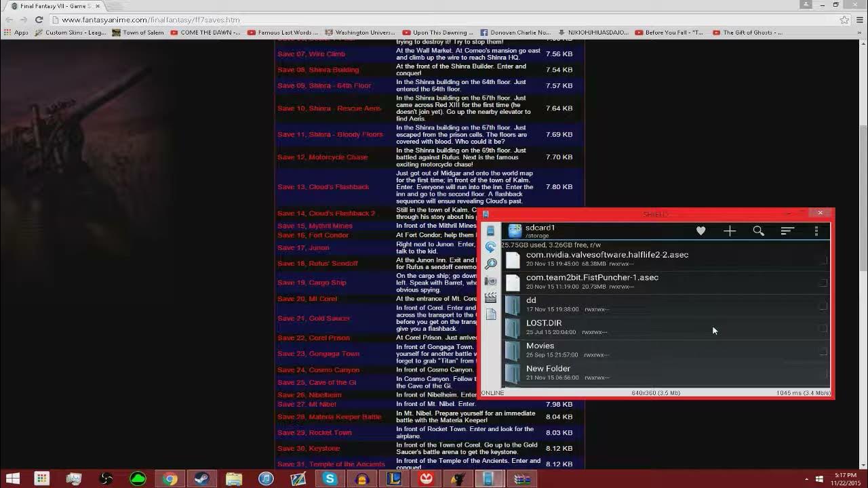868x488 pixels.
Task: Open Save 23, Gongaga Town link
Action: coord(319,354)
